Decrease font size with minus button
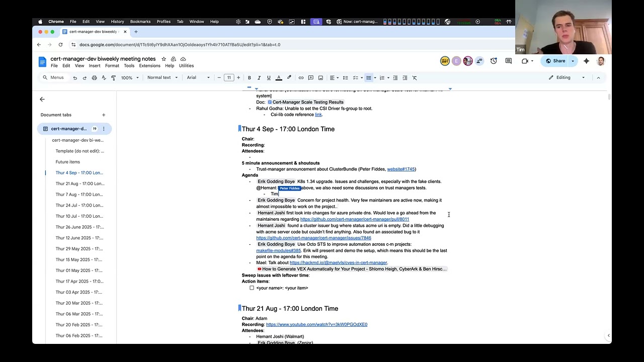The height and width of the screenshot is (362, 644). pos(219,77)
